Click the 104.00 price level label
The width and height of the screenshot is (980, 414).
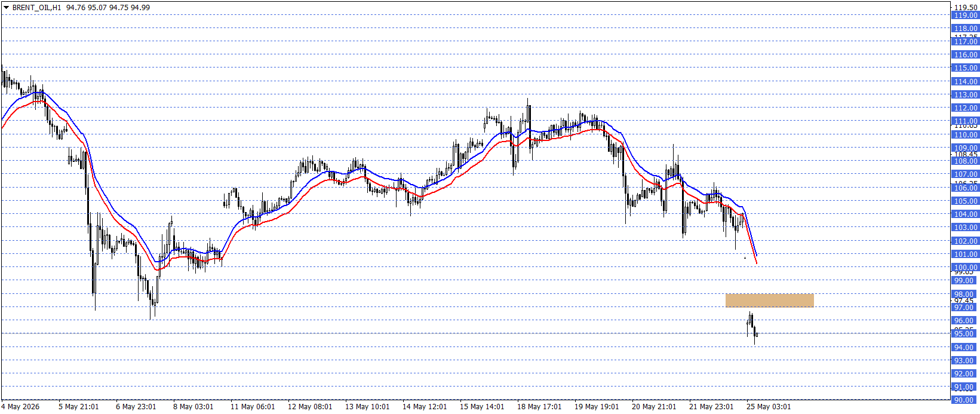[x=965, y=214]
